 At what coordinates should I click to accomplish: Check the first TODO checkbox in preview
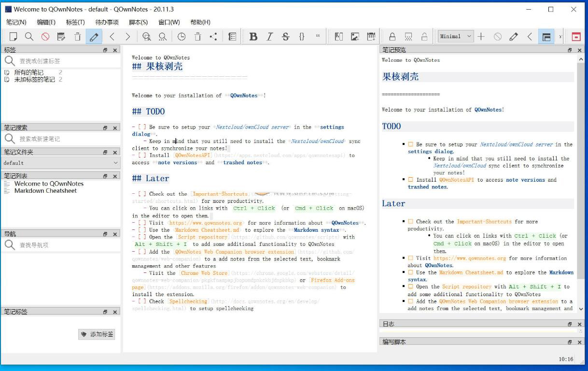tap(411, 144)
